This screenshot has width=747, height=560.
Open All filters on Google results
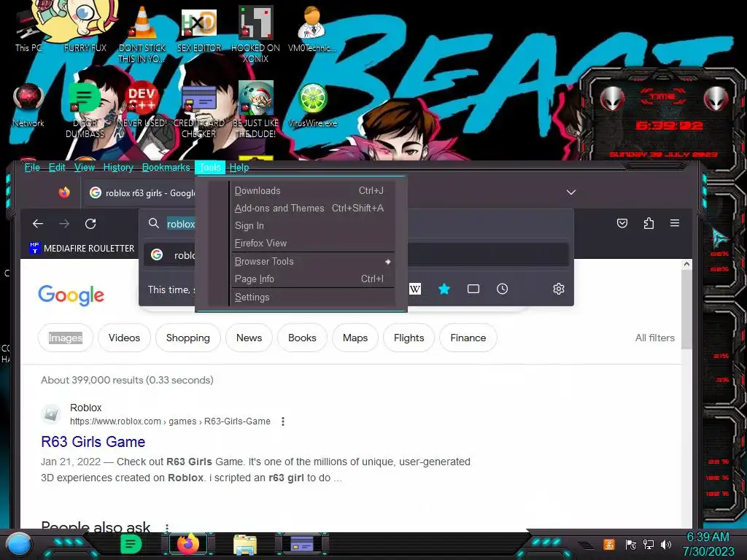coord(654,338)
